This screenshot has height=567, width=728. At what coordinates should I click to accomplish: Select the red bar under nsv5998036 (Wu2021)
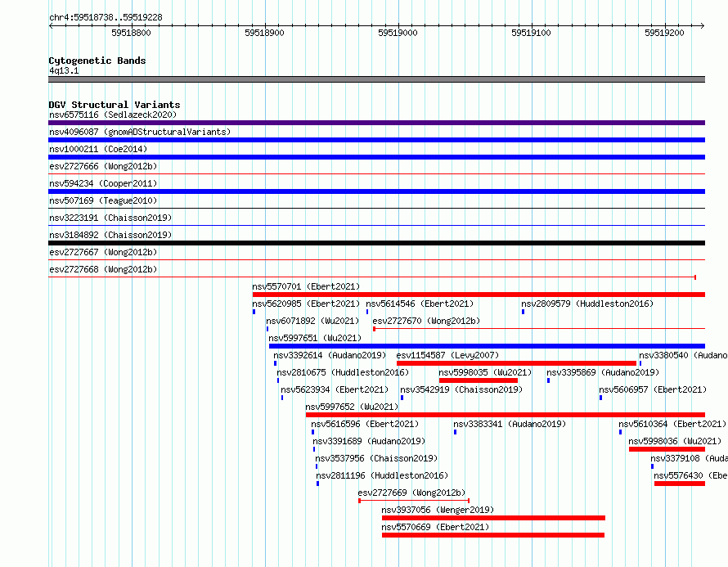pyautogui.click(x=667, y=449)
